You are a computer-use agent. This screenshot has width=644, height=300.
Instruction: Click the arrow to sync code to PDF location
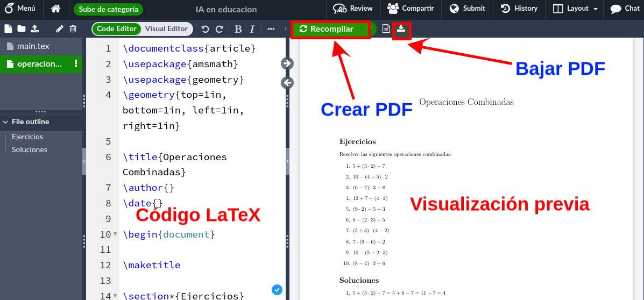[x=287, y=64]
